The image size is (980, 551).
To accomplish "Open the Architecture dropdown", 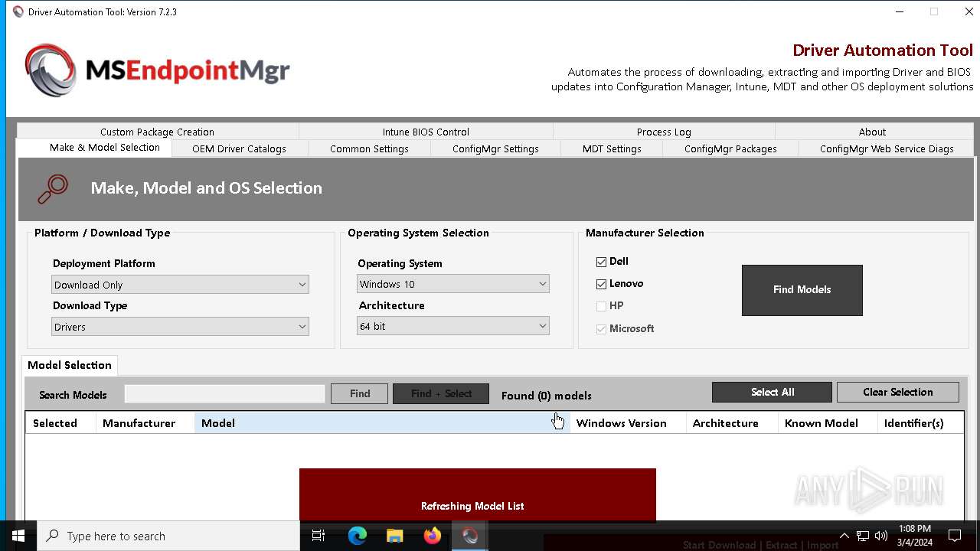I will pos(453,326).
